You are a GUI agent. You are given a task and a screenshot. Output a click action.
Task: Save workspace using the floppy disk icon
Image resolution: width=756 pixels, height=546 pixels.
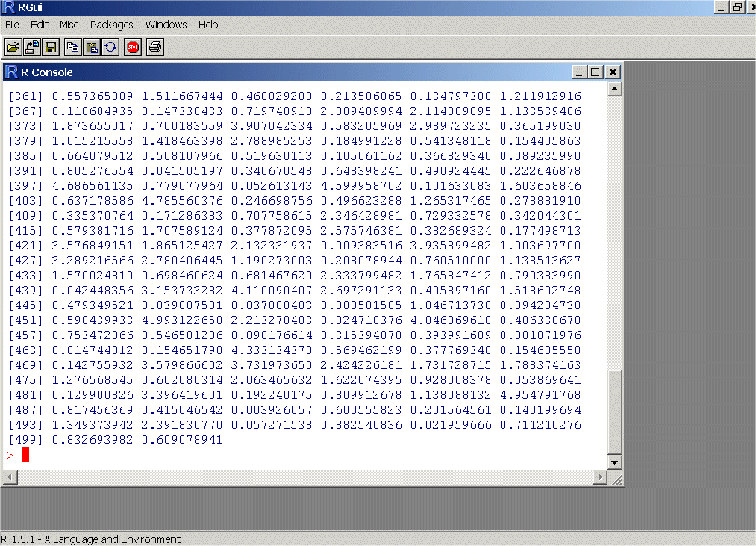(x=51, y=47)
